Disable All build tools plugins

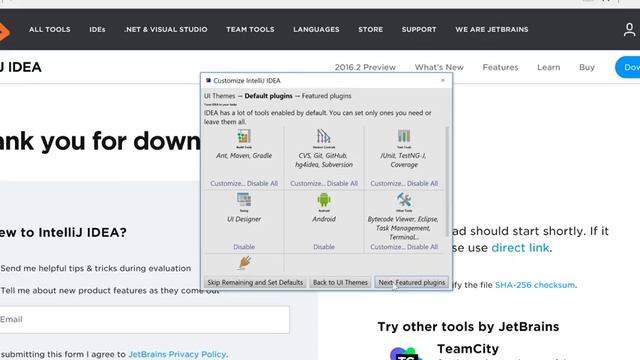pos(262,184)
